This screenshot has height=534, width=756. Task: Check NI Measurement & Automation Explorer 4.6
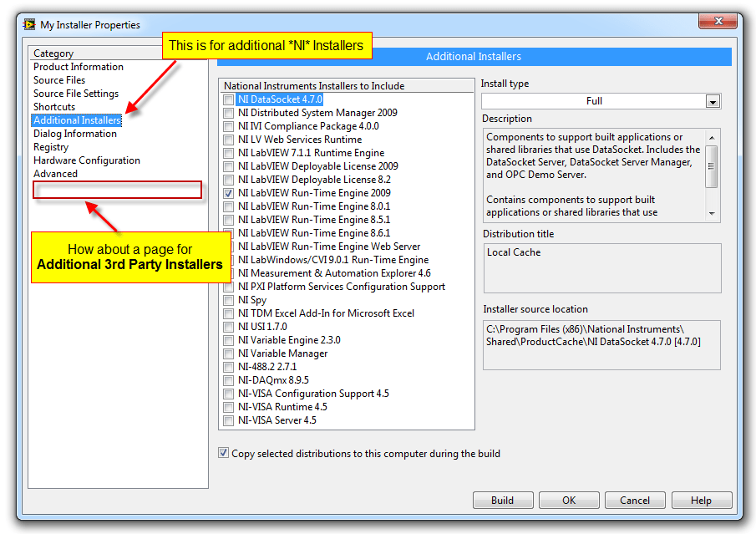pos(228,273)
